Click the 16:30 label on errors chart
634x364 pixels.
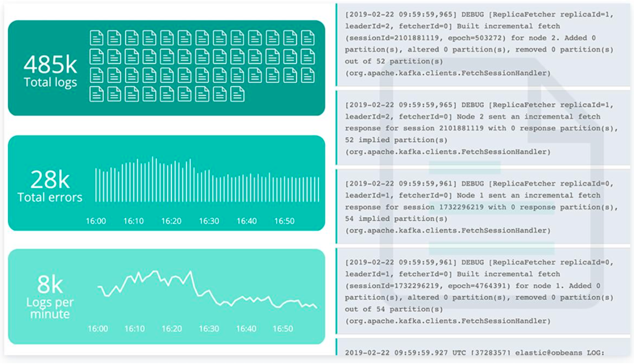coord(209,221)
